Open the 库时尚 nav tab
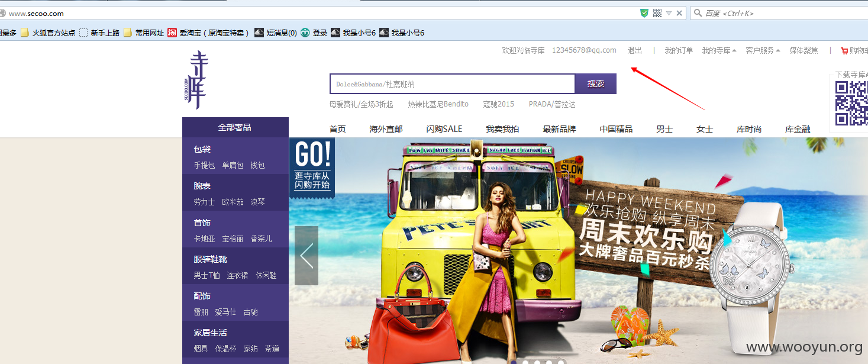This screenshot has height=364, width=868. click(749, 129)
